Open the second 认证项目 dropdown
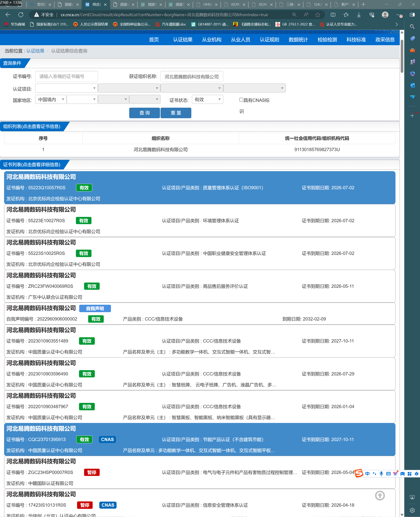The width and height of the screenshot is (420, 517). tap(129, 88)
